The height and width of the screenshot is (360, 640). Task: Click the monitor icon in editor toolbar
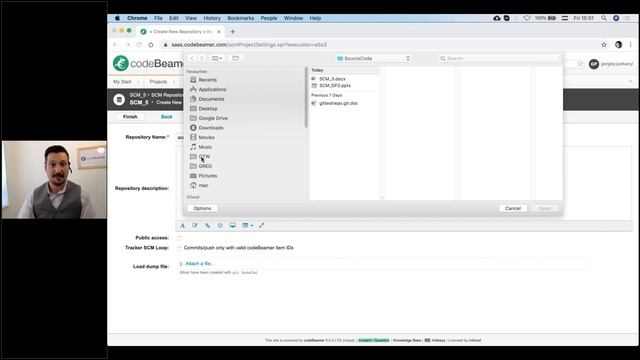233,225
